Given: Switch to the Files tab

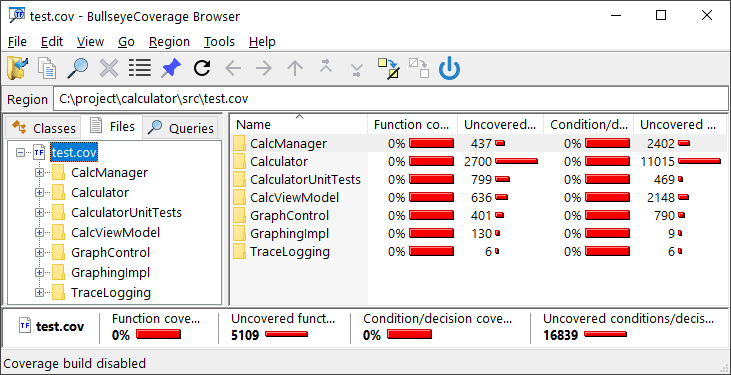Looking at the screenshot, I should [x=112, y=126].
